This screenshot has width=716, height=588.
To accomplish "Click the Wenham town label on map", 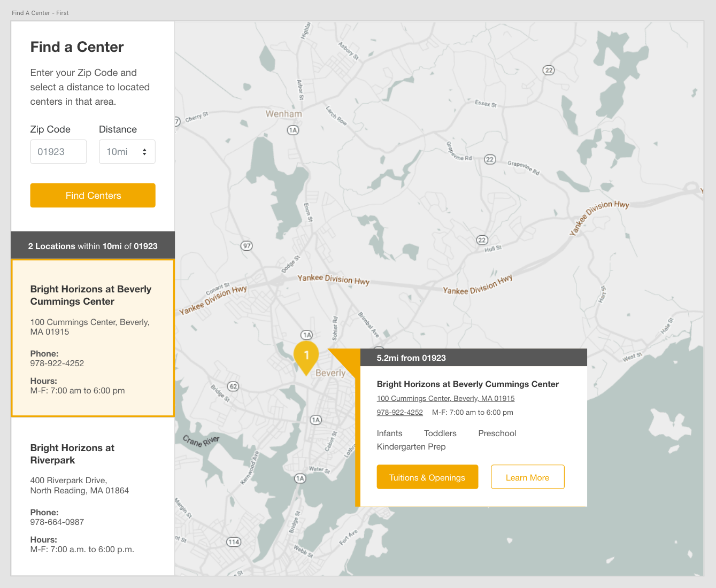I will click(x=284, y=114).
